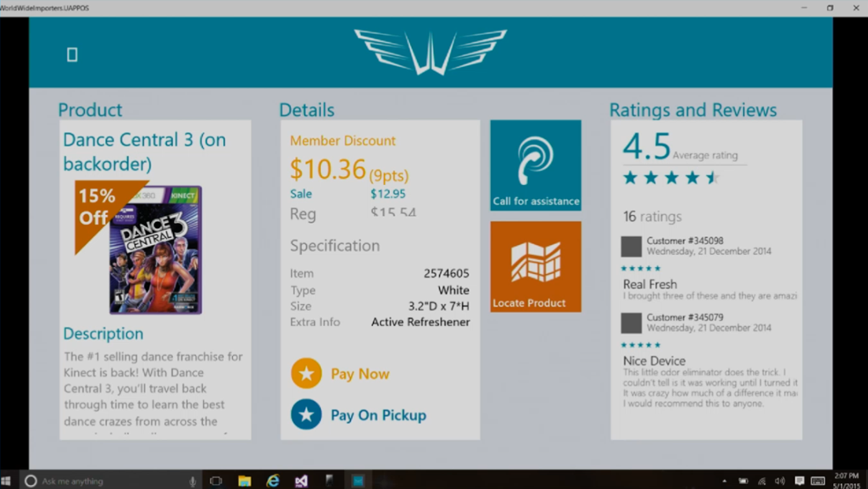Restore down the WorldWideImporters window
This screenshot has width=868, height=489.
pos(830,8)
